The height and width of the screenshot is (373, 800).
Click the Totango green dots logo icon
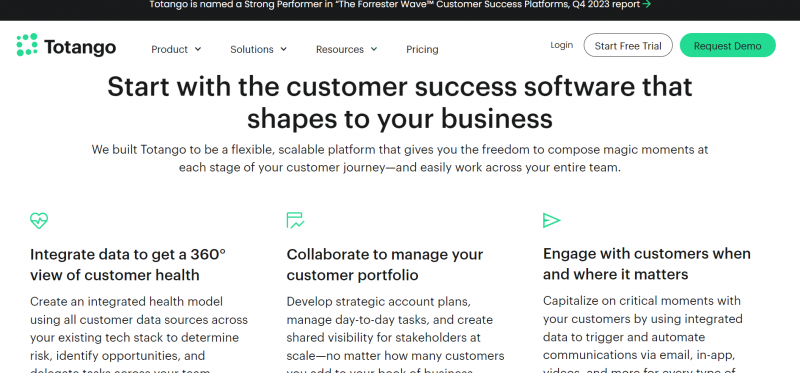pos(27,45)
